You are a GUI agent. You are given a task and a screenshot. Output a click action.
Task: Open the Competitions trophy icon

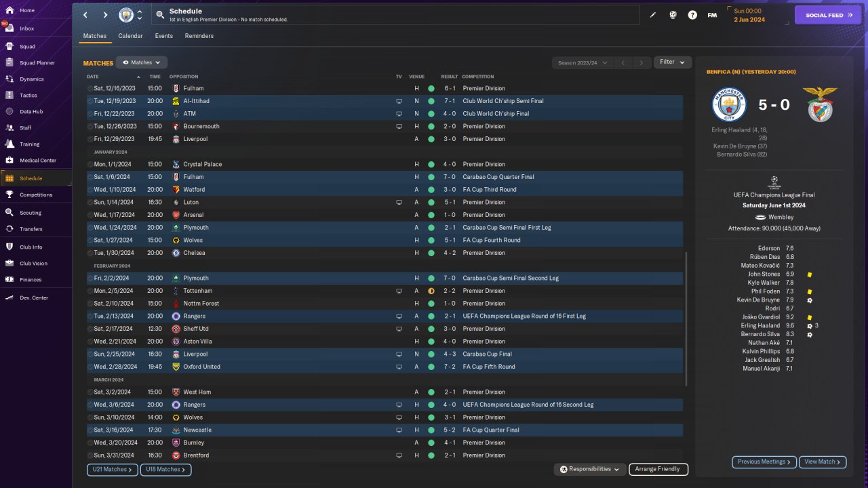tap(9, 195)
